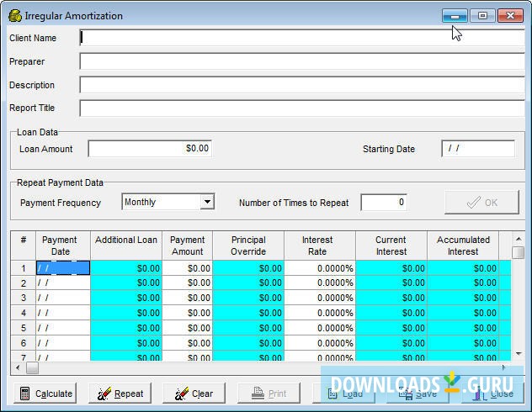
Task: Click the Payment Amount cell in row 5
Action: [x=187, y=328]
